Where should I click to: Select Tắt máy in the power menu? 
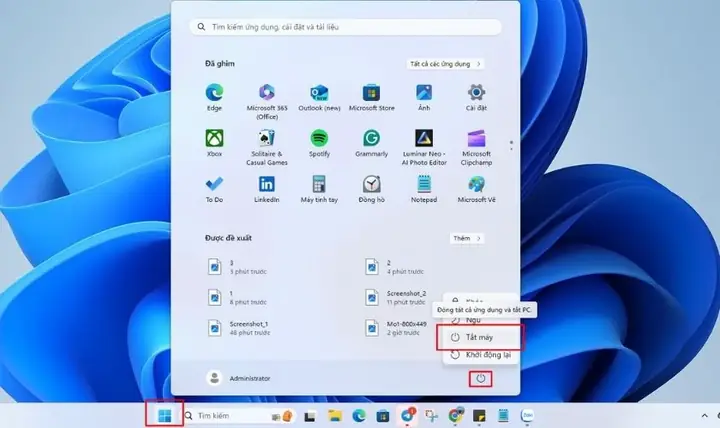(x=480, y=337)
